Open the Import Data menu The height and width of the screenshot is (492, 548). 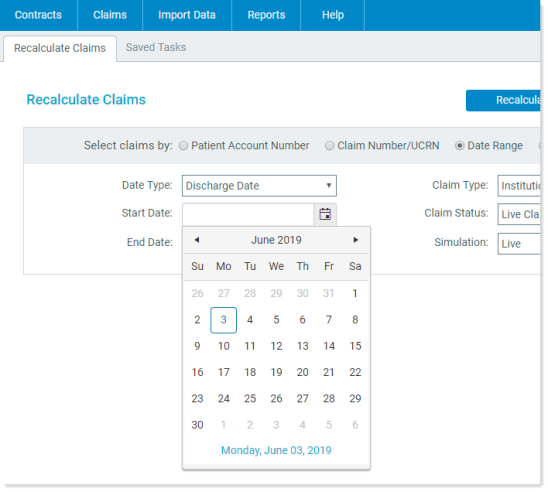pos(187,15)
